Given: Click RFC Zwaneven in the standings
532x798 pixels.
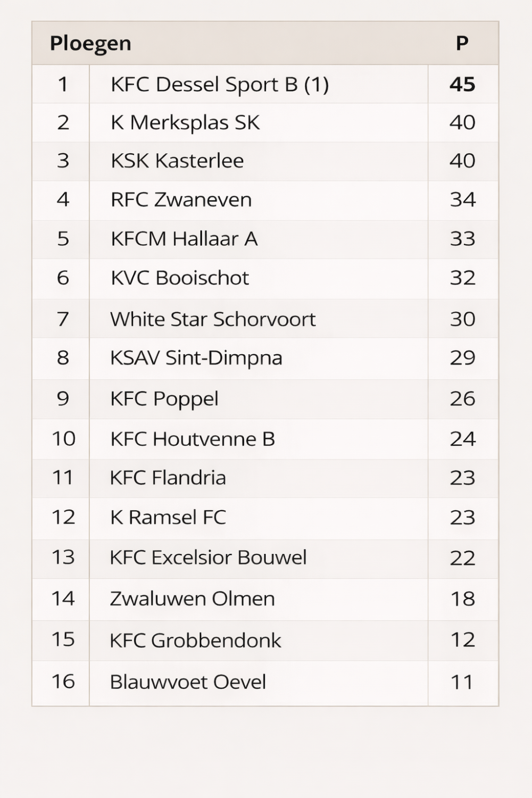Looking at the screenshot, I should (x=181, y=200).
